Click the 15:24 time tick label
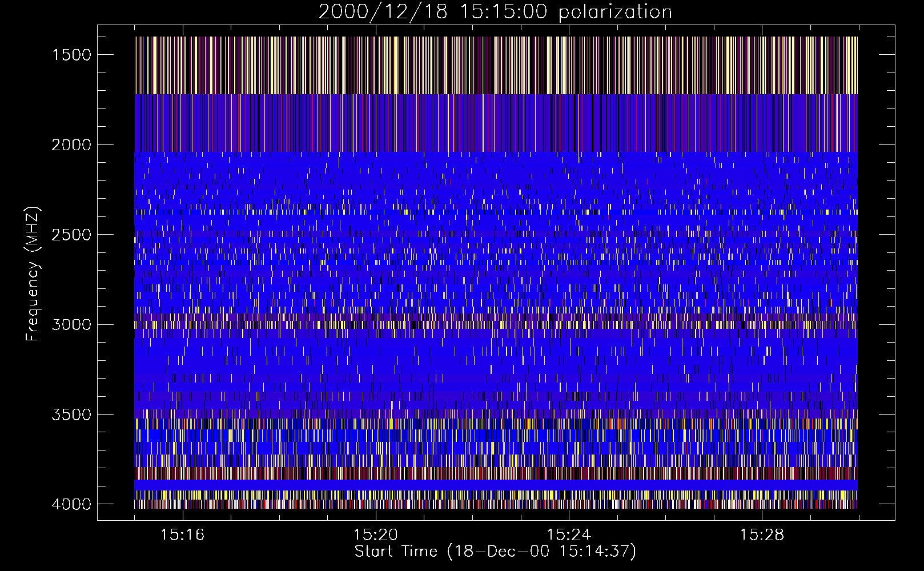 coord(568,535)
